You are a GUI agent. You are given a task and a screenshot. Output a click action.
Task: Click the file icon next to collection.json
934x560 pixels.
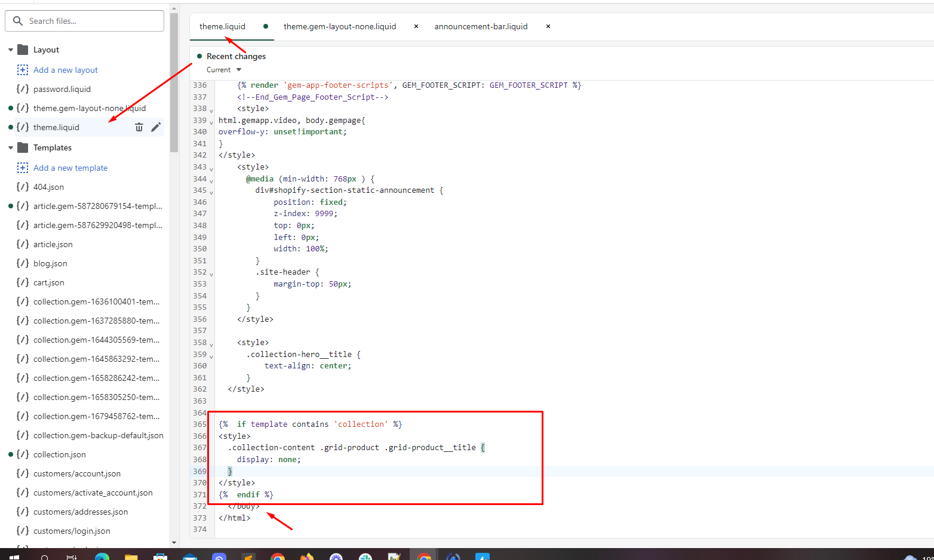tap(23, 454)
